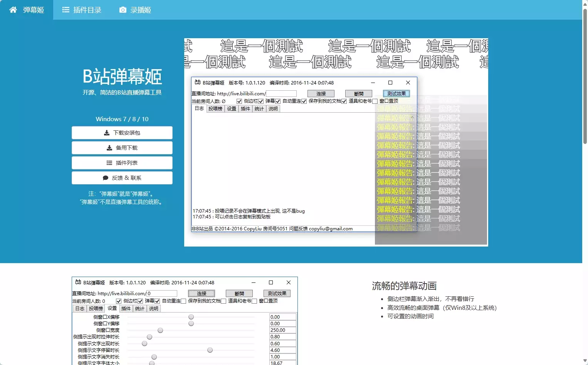The image size is (588, 365).
Task: Click the 备用下载 button
Action: pos(122,148)
